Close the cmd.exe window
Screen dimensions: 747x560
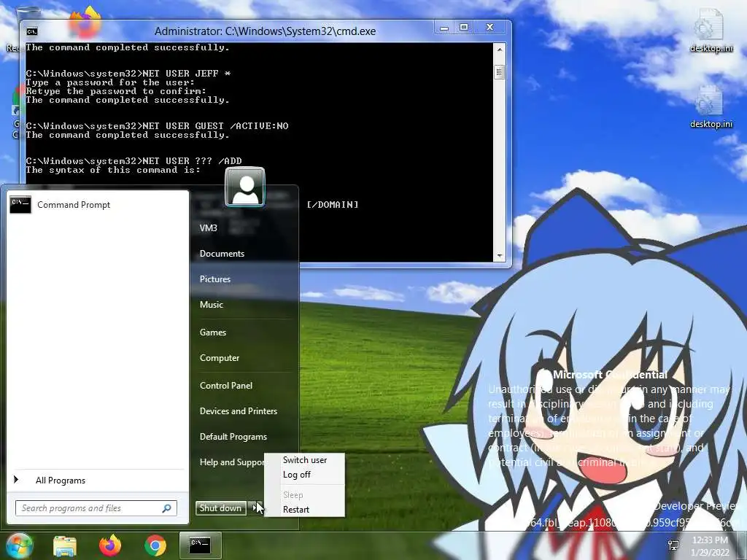(x=489, y=28)
